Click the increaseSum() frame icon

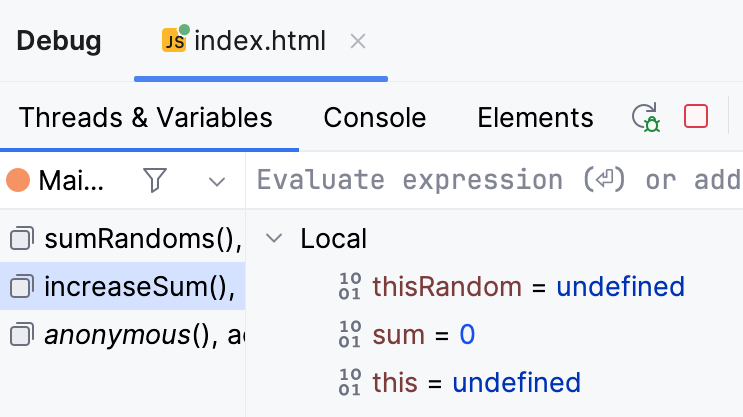click(x=20, y=287)
